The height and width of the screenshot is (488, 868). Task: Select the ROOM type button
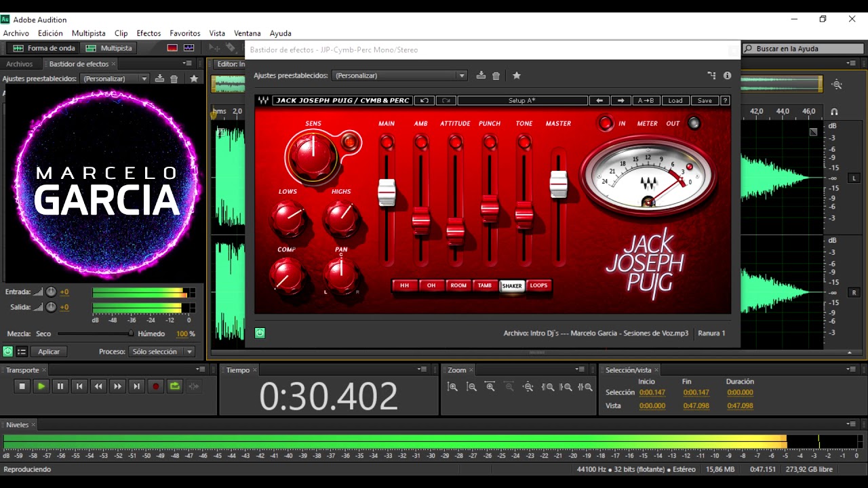[458, 285]
